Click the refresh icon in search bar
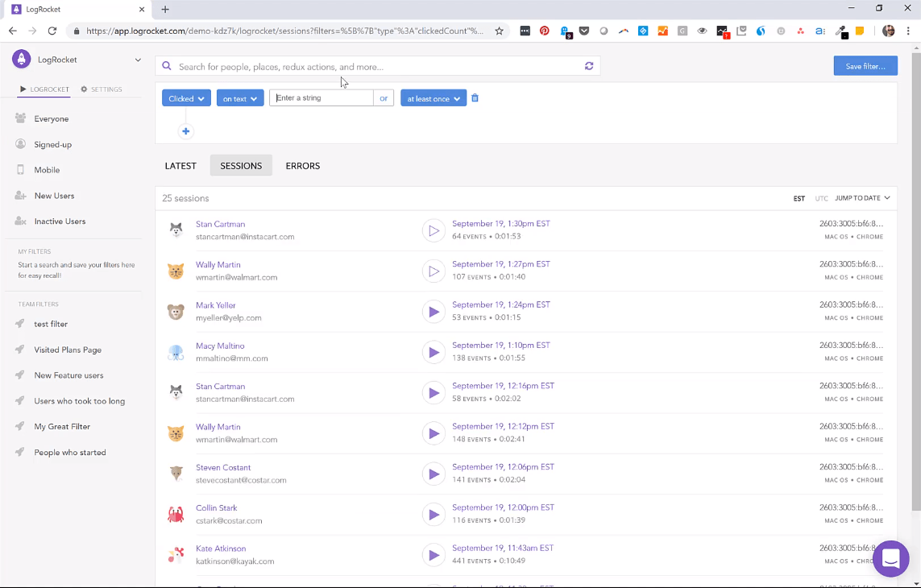 click(588, 66)
